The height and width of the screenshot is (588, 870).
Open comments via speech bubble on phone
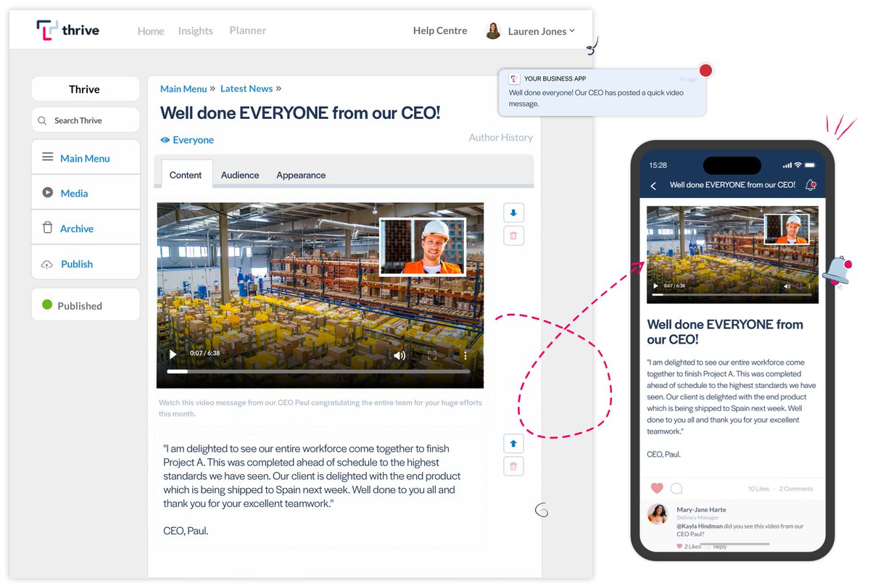click(676, 488)
